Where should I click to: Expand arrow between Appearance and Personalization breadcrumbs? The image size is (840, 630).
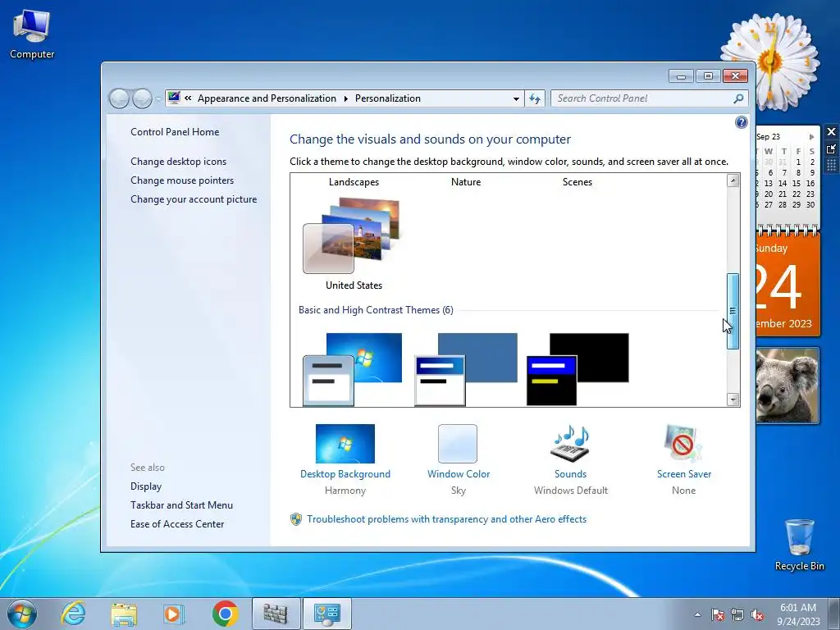pyautogui.click(x=345, y=98)
